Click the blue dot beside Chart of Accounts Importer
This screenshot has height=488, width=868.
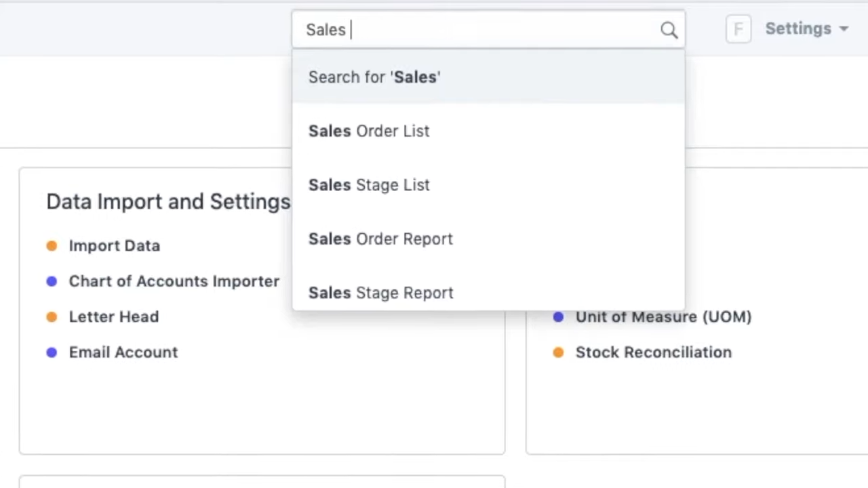tap(52, 281)
